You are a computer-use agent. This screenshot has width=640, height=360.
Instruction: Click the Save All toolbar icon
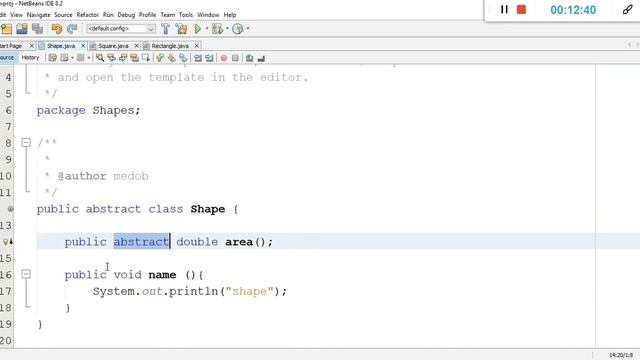(38, 29)
